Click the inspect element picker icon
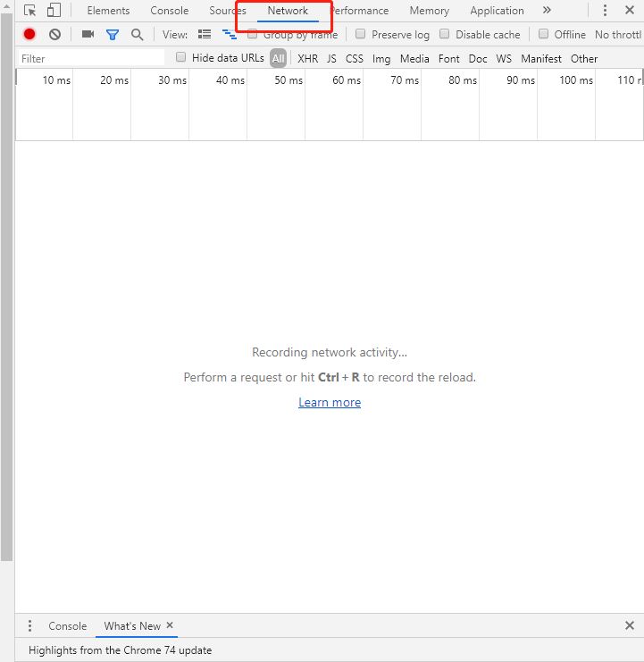Screen dimensions: 644x662 [30, 11]
